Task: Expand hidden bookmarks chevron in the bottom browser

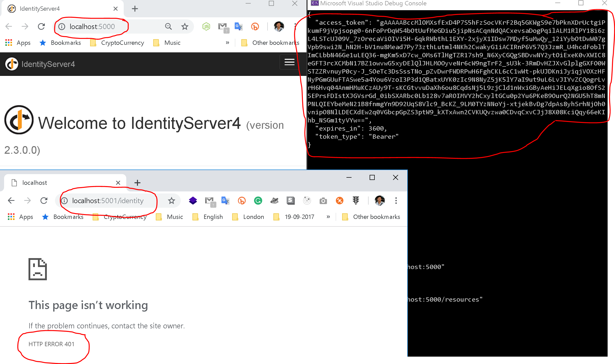Action: point(328,217)
